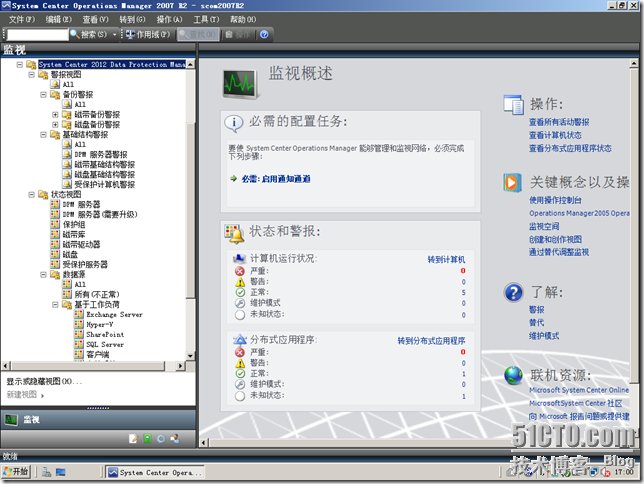Open the 文件 menu

tap(22, 19)
